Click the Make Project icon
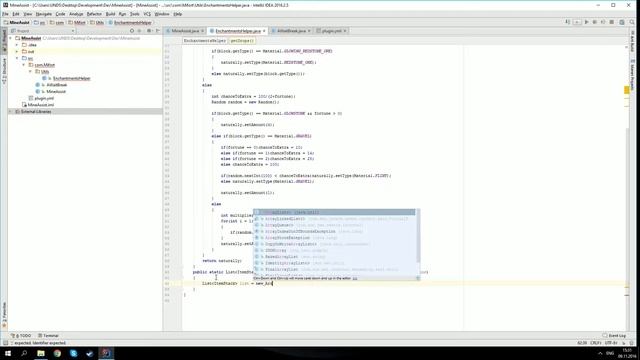The image size is (640, 360). 567,22
